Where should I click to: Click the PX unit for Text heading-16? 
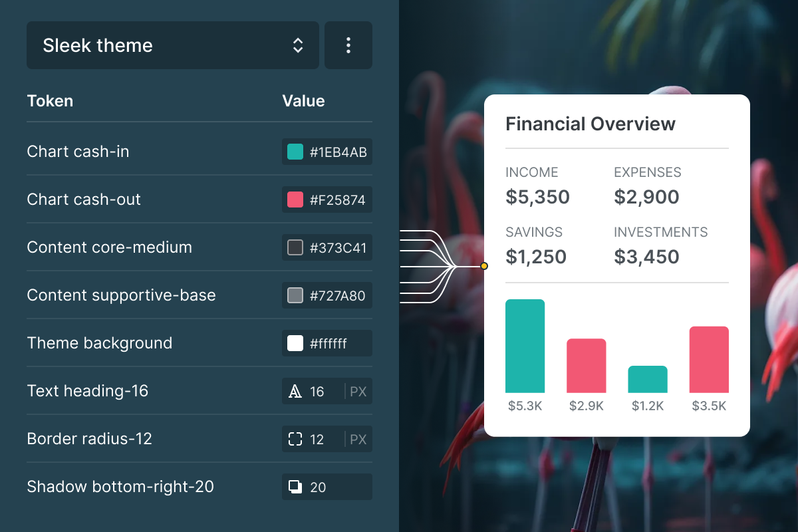click(358, 392)
